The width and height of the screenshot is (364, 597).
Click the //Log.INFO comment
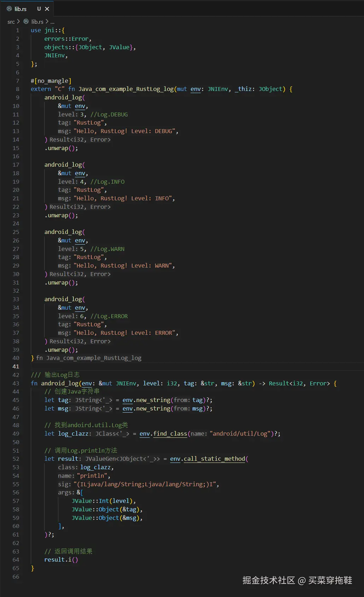(x=107, y=182)
